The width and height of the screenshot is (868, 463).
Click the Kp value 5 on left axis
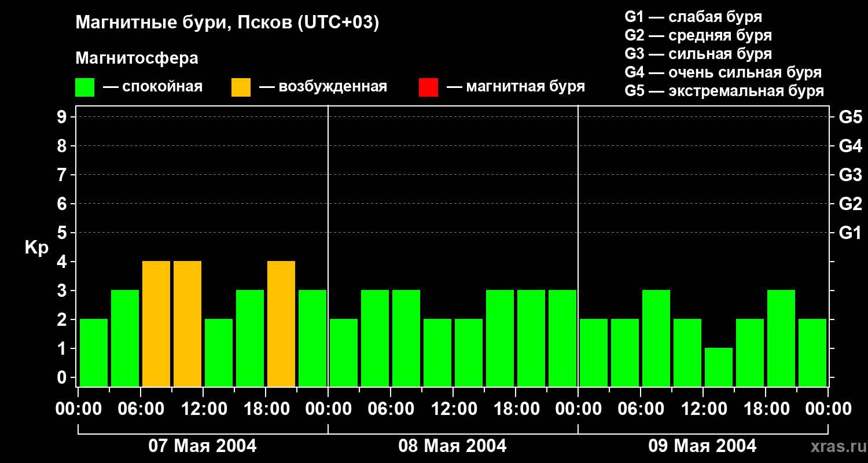click(x=62, y=233)
